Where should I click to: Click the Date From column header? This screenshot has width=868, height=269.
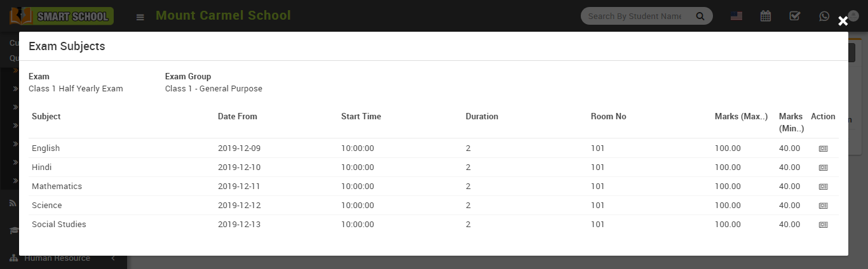[x=238, y=117]
